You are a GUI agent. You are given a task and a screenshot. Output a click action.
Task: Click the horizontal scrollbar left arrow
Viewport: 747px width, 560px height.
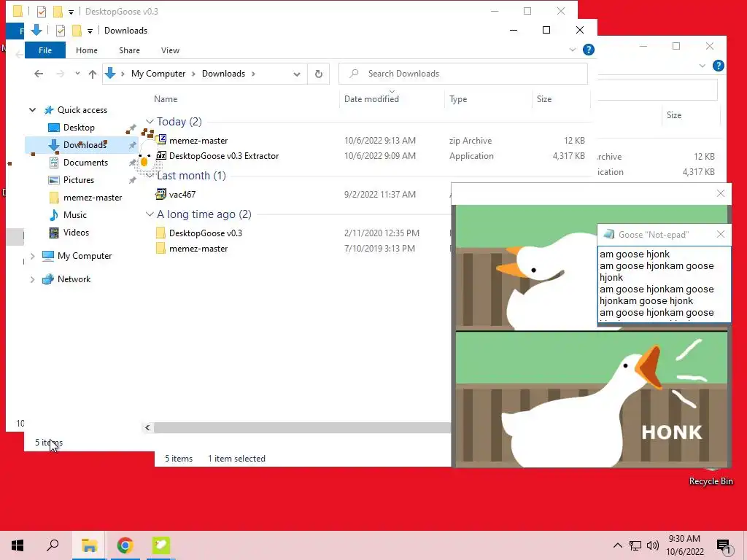coord(147,427)
